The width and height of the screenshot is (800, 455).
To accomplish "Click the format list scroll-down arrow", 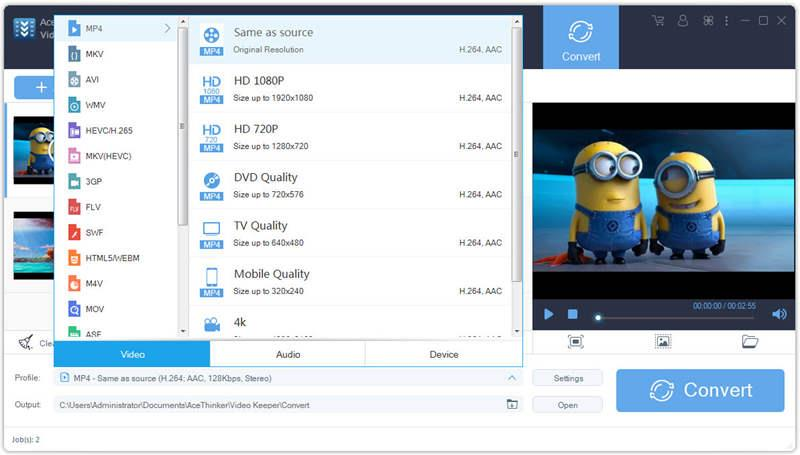I will [183, 331].
